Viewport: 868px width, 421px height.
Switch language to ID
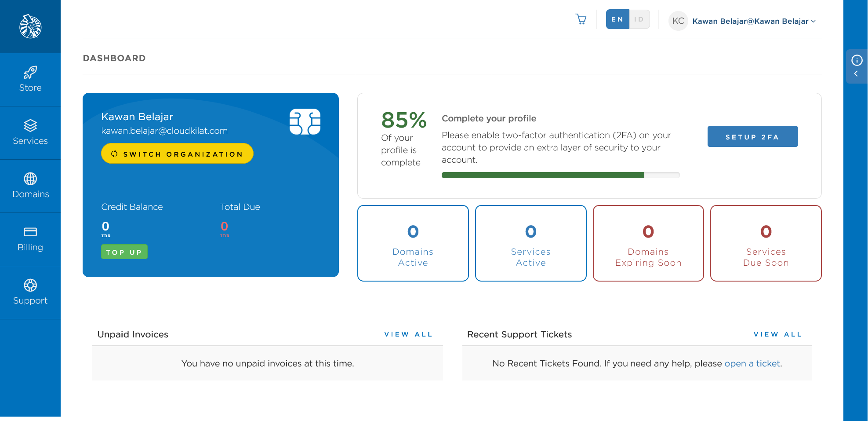(639, 19)
